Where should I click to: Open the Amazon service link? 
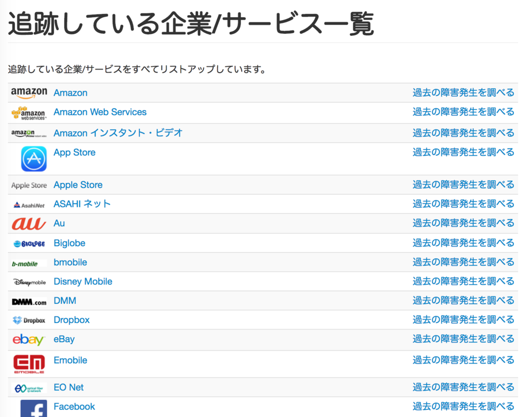click(x=71, y=93)
